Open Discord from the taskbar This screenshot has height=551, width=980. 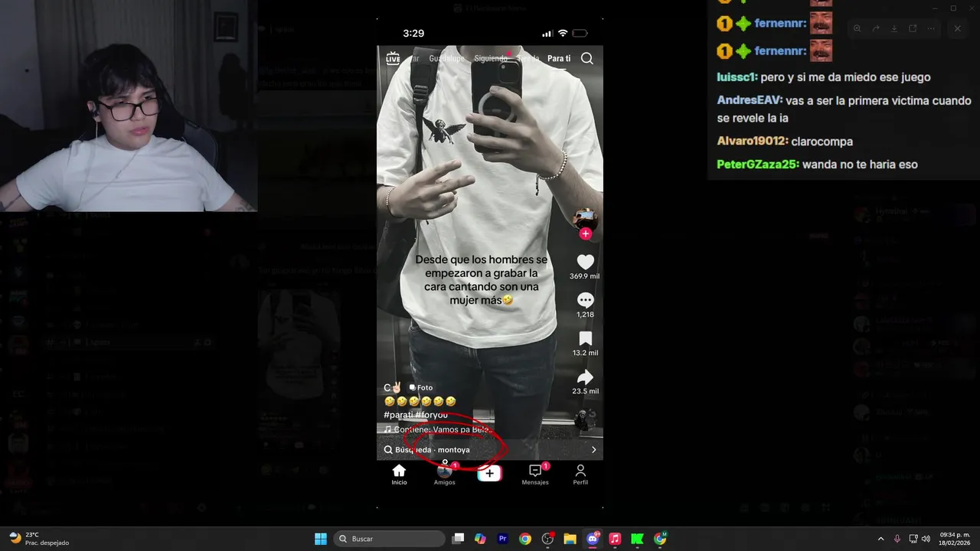click(x=593, y=539)
